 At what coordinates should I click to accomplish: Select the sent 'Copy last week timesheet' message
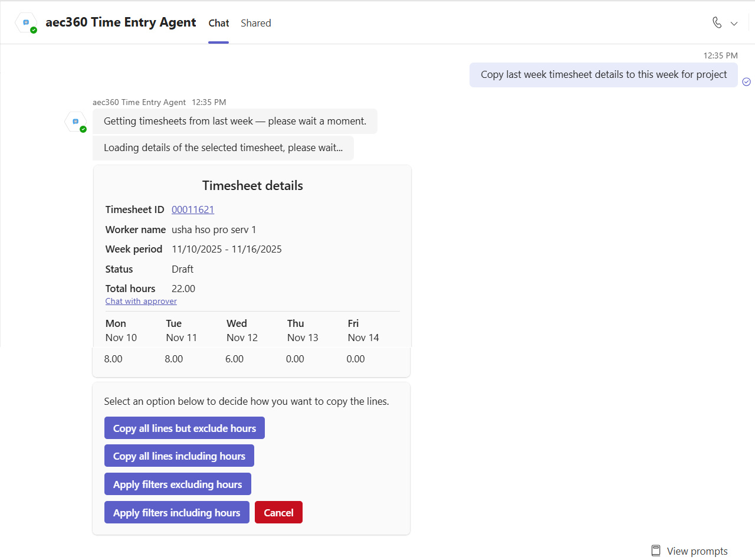point(603,75)
